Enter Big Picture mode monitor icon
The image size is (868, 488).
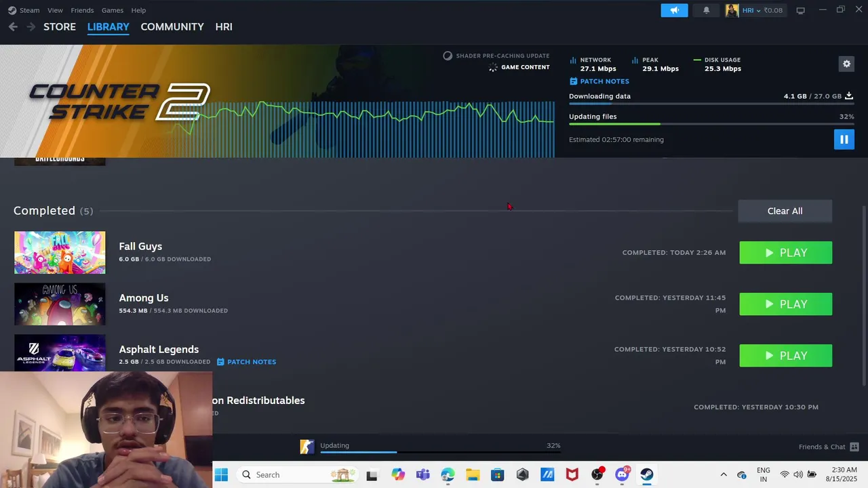(x=800, y=10)
